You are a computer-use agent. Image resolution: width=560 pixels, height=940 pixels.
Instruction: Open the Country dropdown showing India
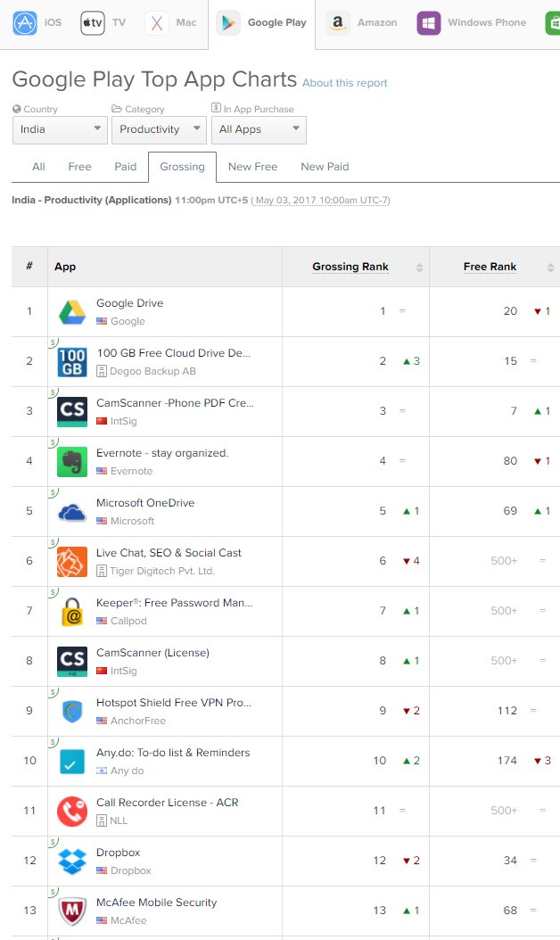pyautogui.click(x=60, y=129)
